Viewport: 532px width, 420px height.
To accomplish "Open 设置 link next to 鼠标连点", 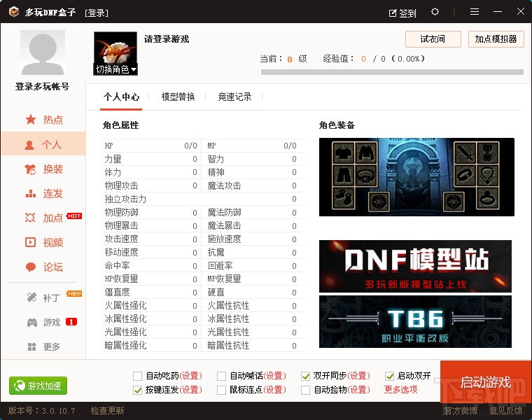I will (274, 390).
